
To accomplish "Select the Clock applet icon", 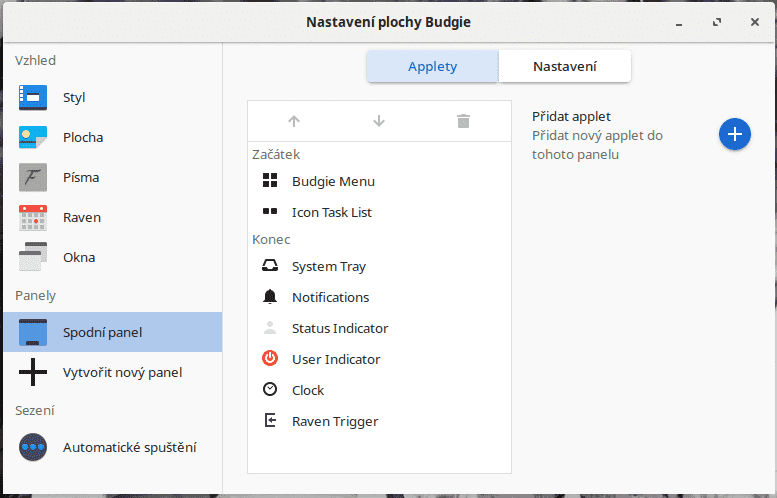I will click(270, 390).
